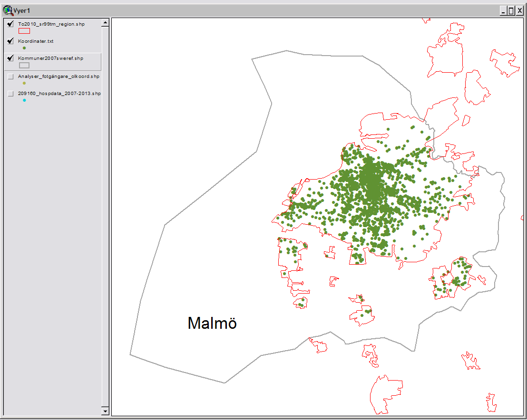This screenshot has width=527, height=420.
Task: Click the gray rectangle symbol of Kommuner2007sweref
Action: point(24,65)
